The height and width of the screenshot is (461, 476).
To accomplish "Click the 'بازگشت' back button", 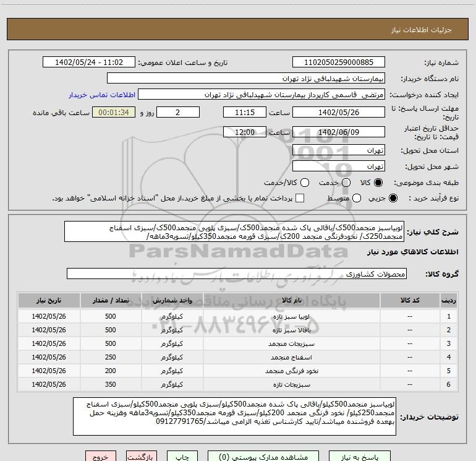I will pyautogui.click(x=143, y=457).
